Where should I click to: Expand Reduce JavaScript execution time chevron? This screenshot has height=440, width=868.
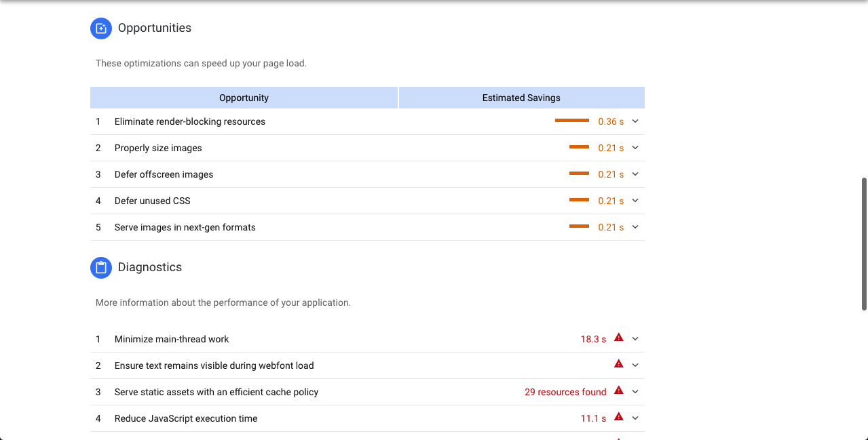point(635,418)
